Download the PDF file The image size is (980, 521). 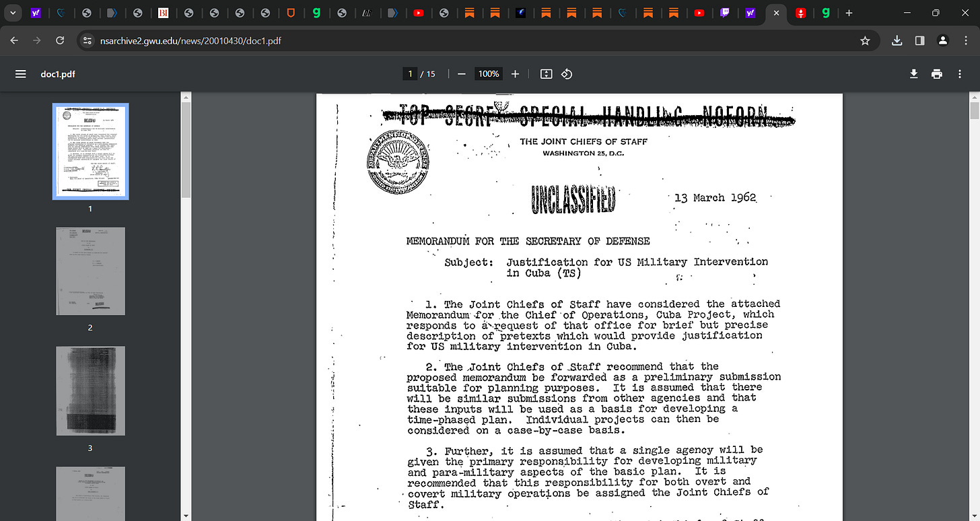click(913, 74)
